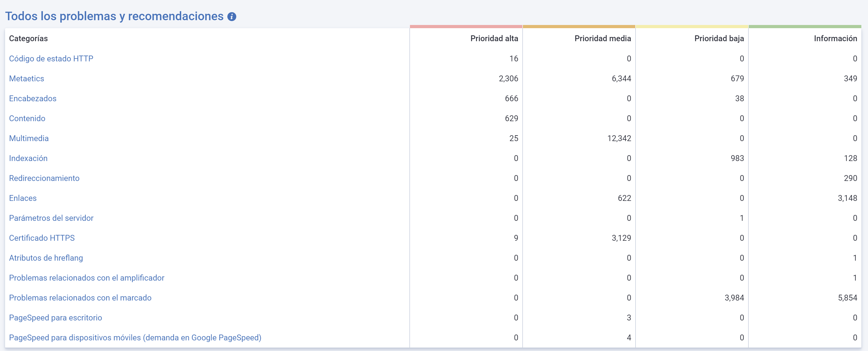Viewport: 868px width, 351px height.
Task: Open Problemas relacionados con el marcado
Action: click(x=80, y=297)
